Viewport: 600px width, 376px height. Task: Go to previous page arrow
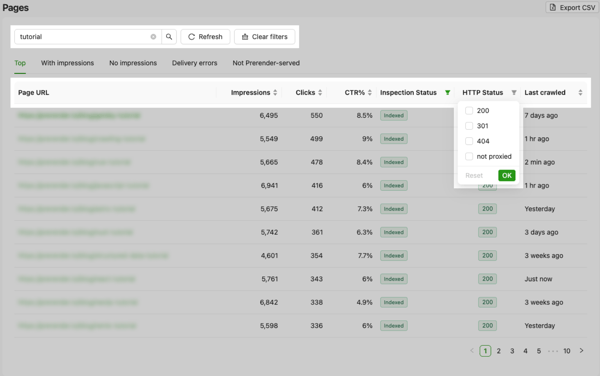pos(472,351)
